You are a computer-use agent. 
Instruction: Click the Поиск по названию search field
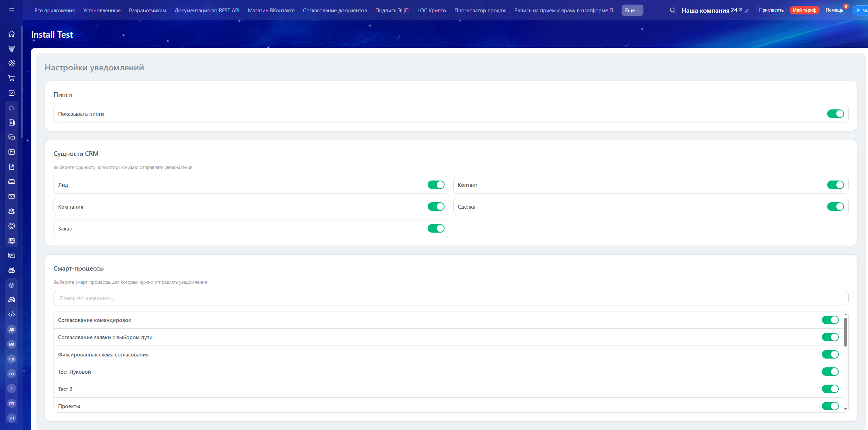point(451,298)
